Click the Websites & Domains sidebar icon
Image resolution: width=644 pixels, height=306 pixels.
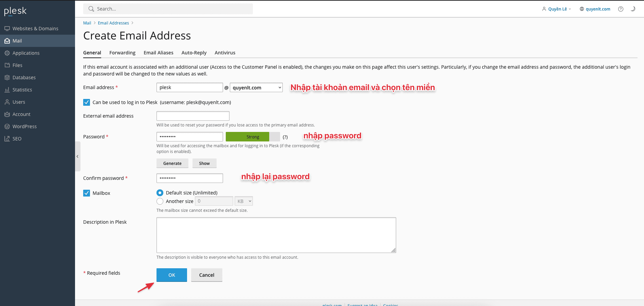[x=7, y=29]
